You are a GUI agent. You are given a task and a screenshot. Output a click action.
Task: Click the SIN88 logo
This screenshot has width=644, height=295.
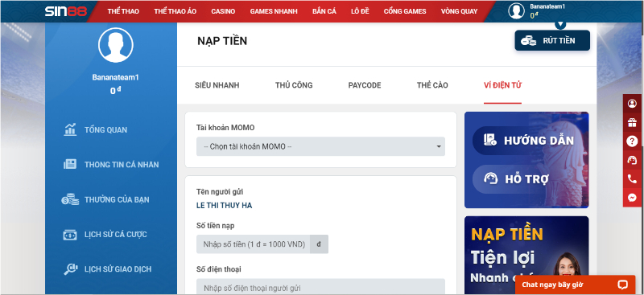[x=66, y=11]
